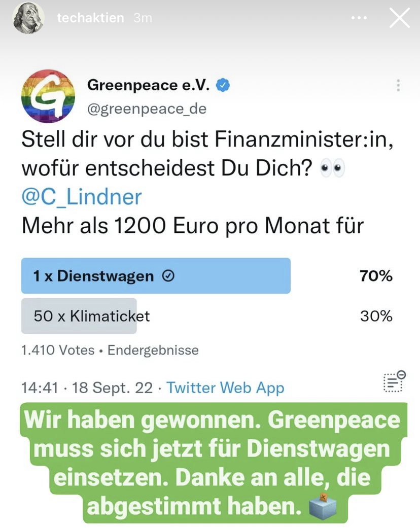The height and width of the screenshot is (529, 420).
Task: Open the techaktien profile avatar
Action: click(x=29, y=18)
